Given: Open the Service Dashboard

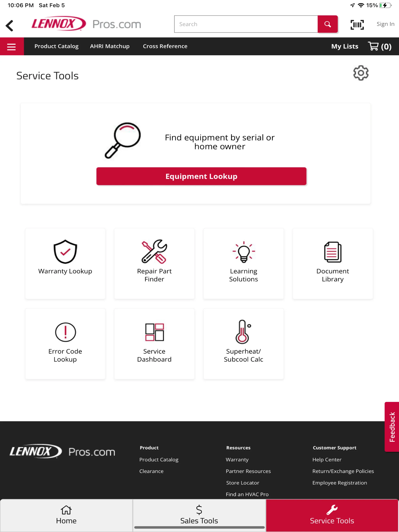Looking at the screenshot, I should [x=154, y=344].
